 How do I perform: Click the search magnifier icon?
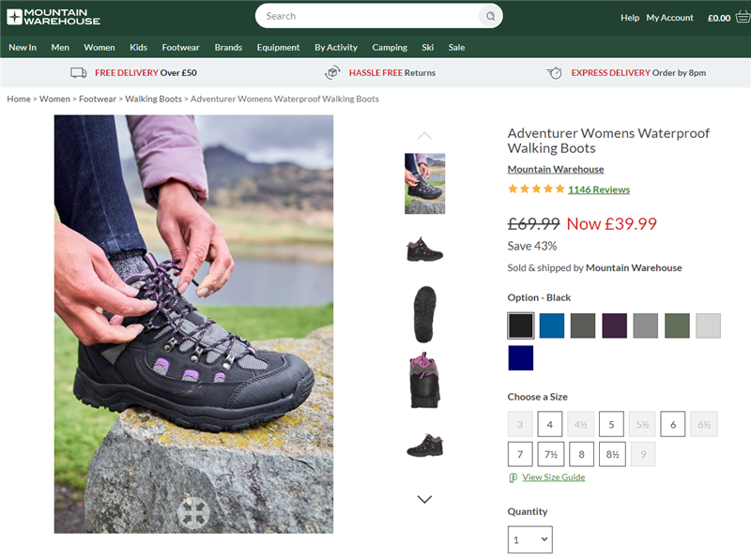489,16
